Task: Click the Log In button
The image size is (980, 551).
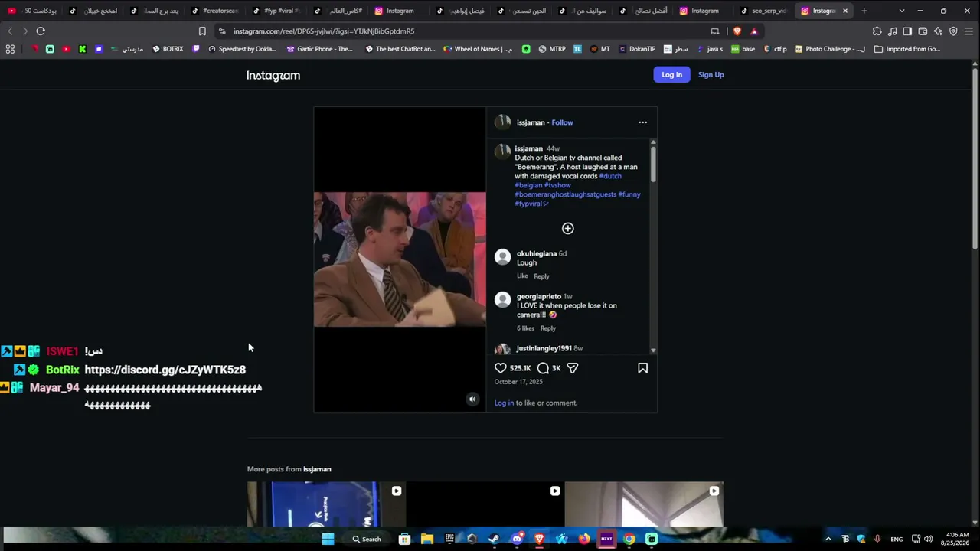Action: pos(671,74)
